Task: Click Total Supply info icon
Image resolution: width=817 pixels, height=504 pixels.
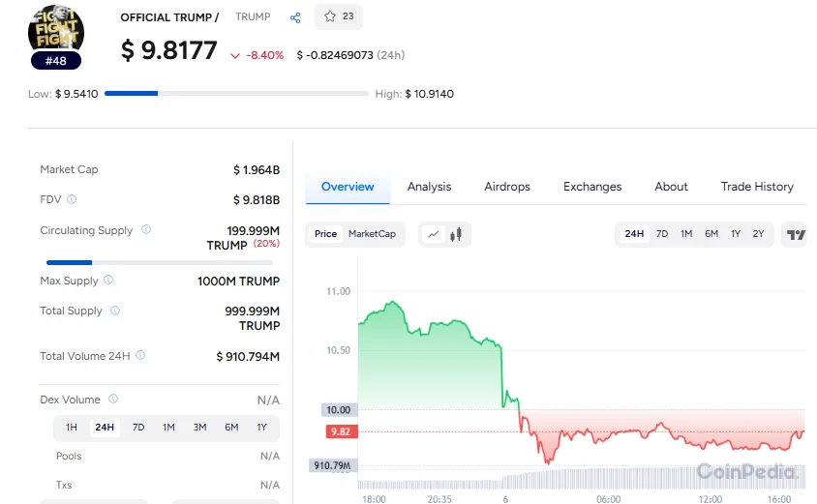Action: click(115, 311)
